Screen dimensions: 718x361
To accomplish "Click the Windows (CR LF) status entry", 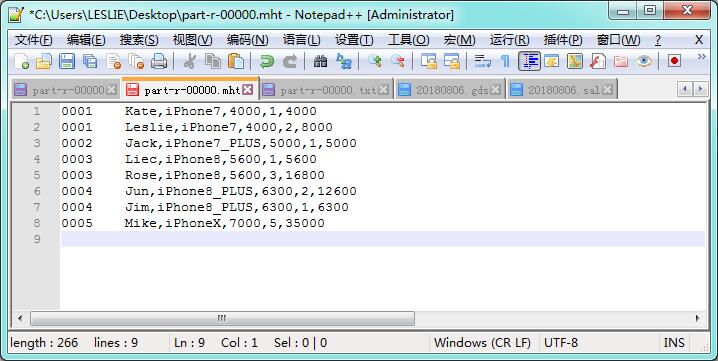I will point(482,343).
